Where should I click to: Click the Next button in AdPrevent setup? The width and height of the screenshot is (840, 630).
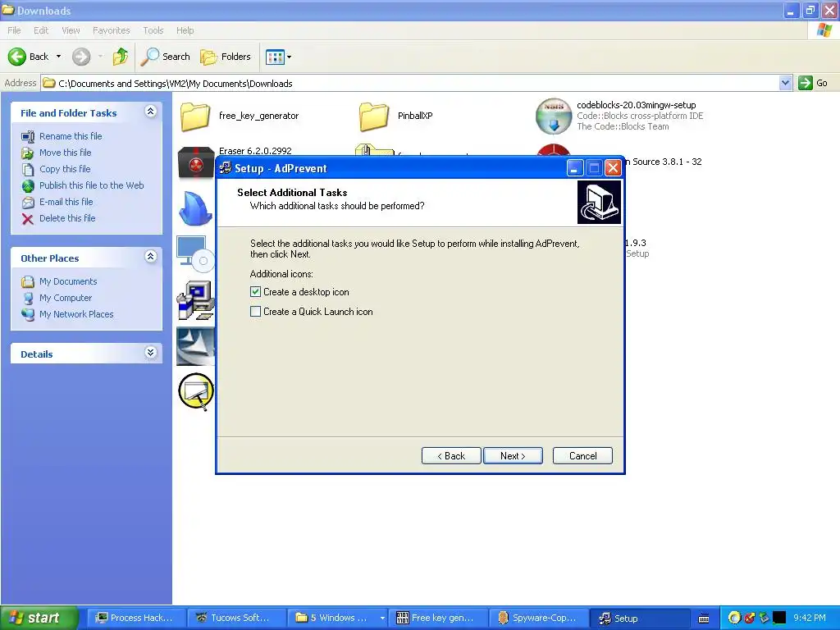click(513, 456)
